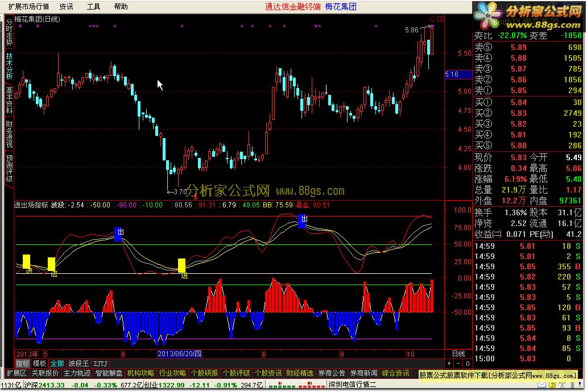Open the 帮助 menu
Image resolution: width=587 pixels, height=392 pixels.
coord(121,7)
